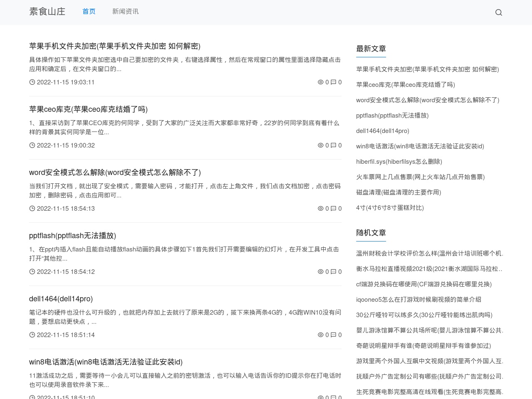The width and height of the screenshot is (532, 399).
Task: Open random article 婴儿游泳馆算不算公共场所呢
Action: tap(430, 330)
